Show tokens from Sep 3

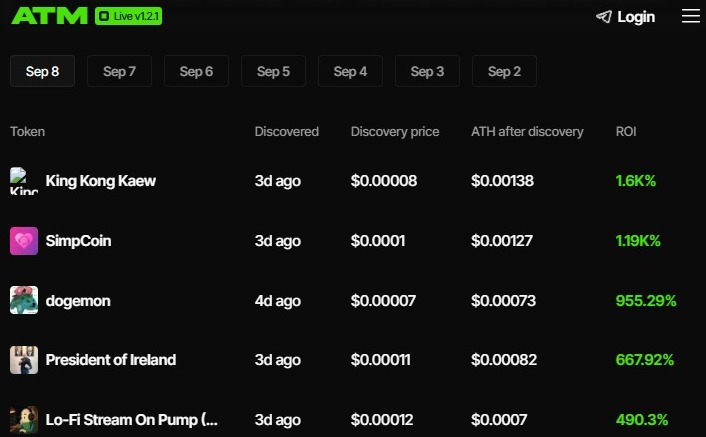(427, 71)
